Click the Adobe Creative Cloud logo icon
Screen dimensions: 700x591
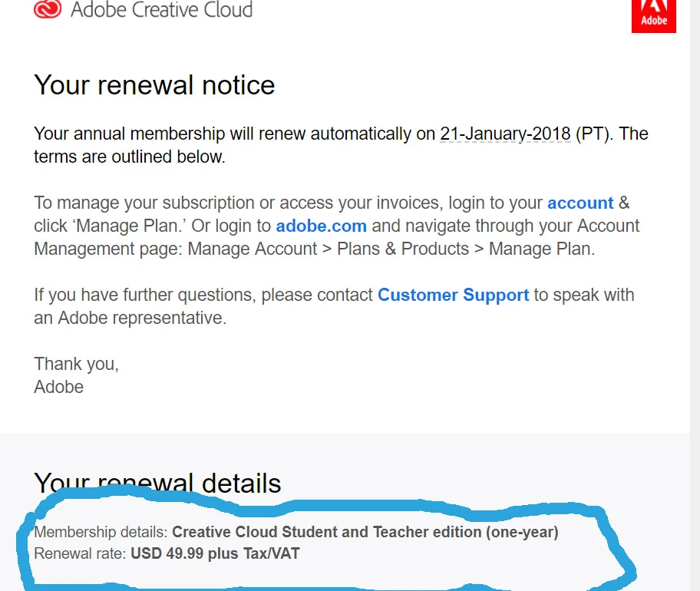pyautogui.click(x=48, y=9)
